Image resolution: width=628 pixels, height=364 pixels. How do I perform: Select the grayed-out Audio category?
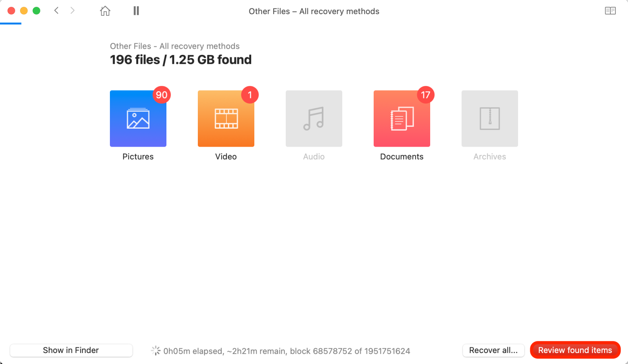[314, 118]
